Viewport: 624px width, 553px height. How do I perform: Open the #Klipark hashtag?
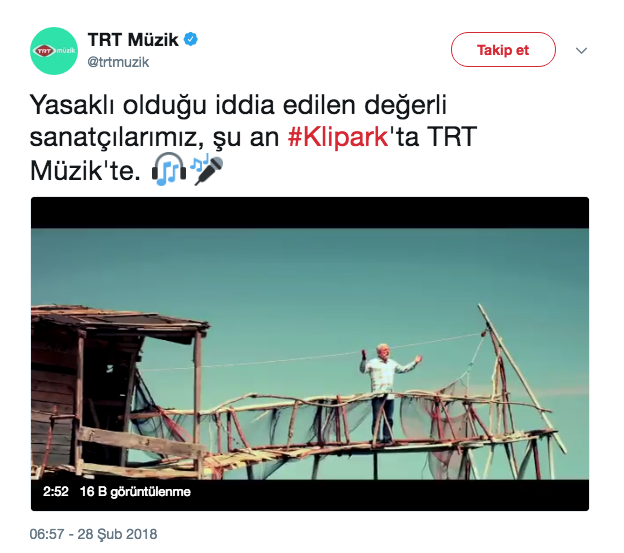(338, 137)
